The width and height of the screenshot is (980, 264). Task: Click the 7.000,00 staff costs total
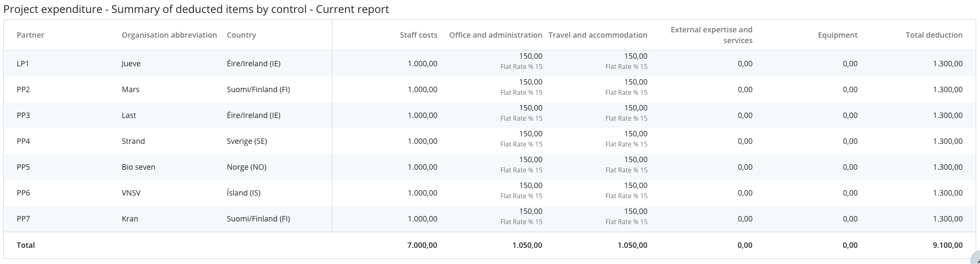click(x=422, y=245)
